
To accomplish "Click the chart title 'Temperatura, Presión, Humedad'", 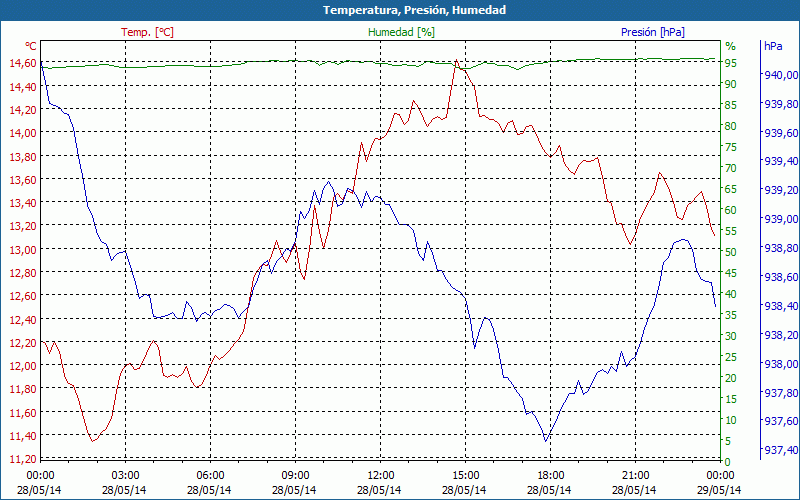I will pyautogui.click(x=414, y=10).
